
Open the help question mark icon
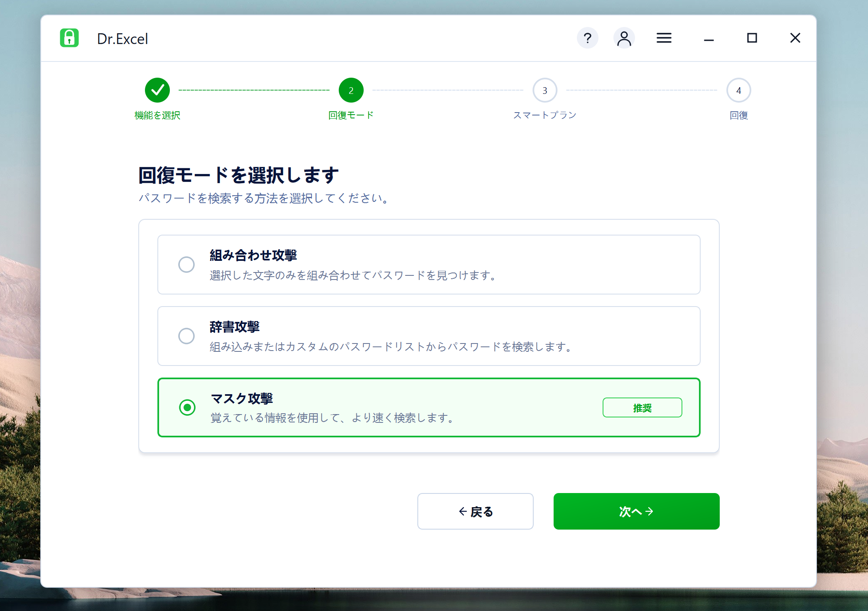(x=587, y=38)
